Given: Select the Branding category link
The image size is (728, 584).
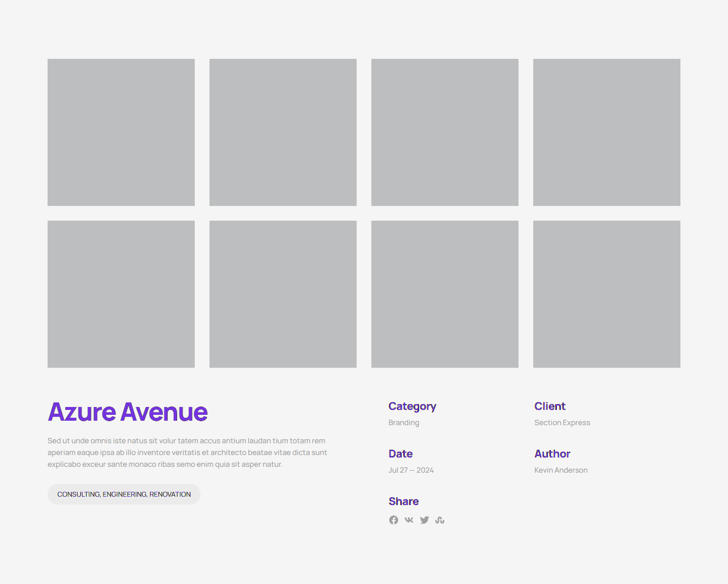Looking at the screenshot, I should (404, 422).
